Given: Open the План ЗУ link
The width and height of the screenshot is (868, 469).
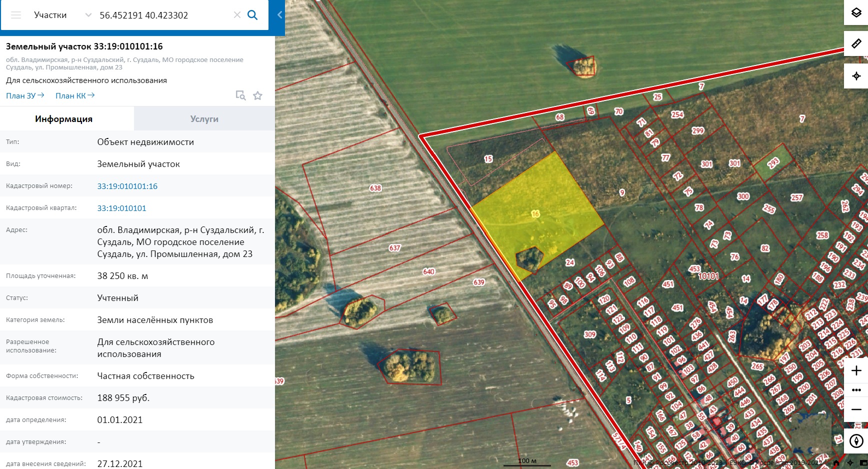Looking at the screenshot, I should [x=25, y=95].
